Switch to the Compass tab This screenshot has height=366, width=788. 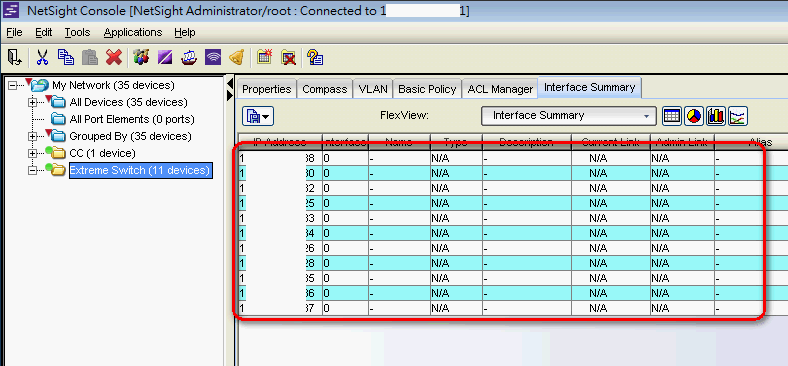[x=325, y=89]
